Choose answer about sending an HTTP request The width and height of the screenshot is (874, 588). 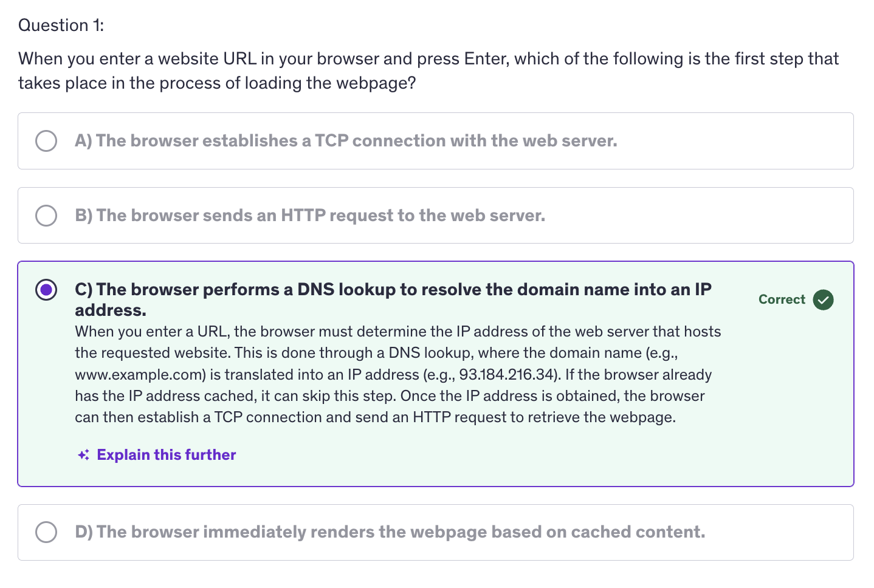(x=310, y=216)
